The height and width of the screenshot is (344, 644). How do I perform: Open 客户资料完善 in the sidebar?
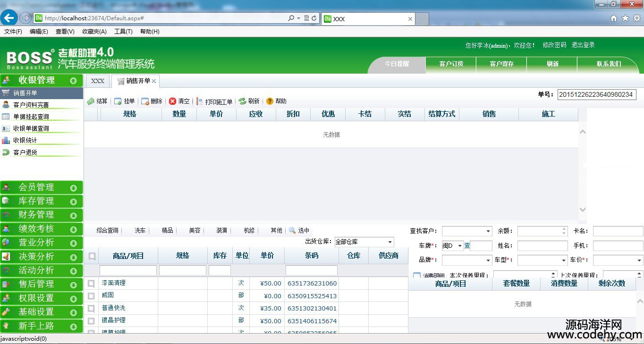point(42,105)
